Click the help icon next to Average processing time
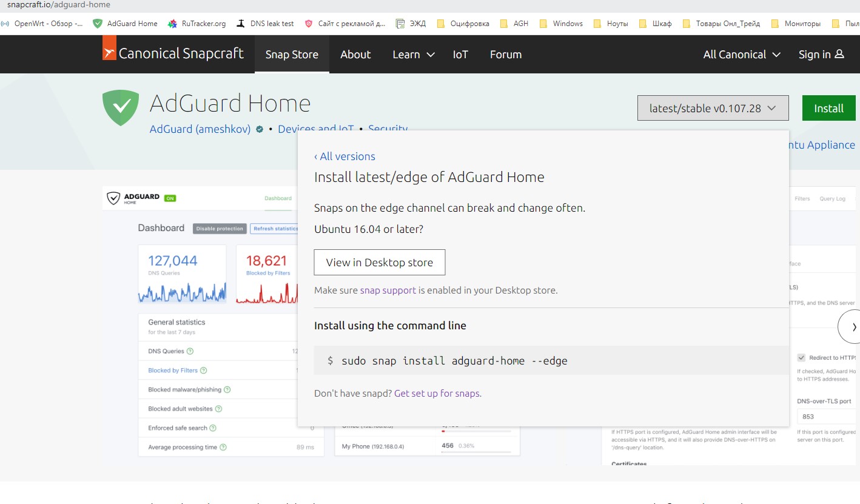 click(223, 447)
